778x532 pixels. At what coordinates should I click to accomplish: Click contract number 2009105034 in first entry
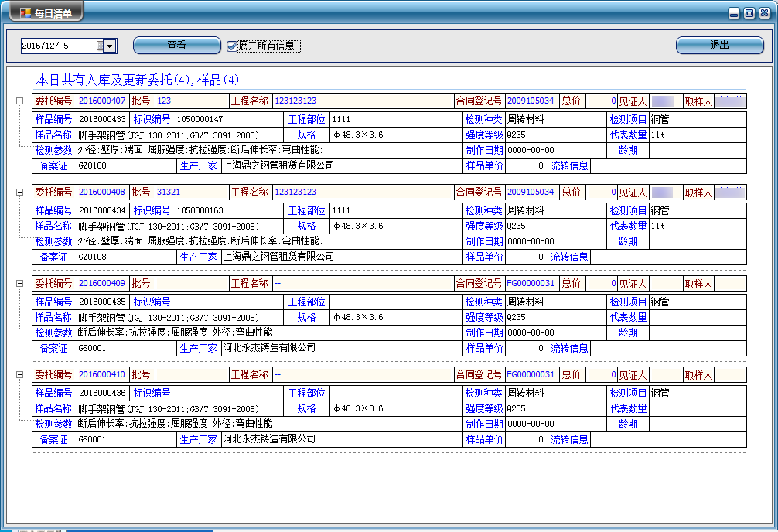click(x=531, y=101)
